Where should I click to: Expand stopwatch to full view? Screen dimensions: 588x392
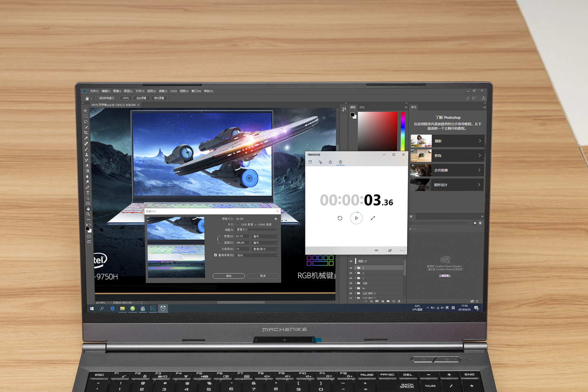coord(373,218)
